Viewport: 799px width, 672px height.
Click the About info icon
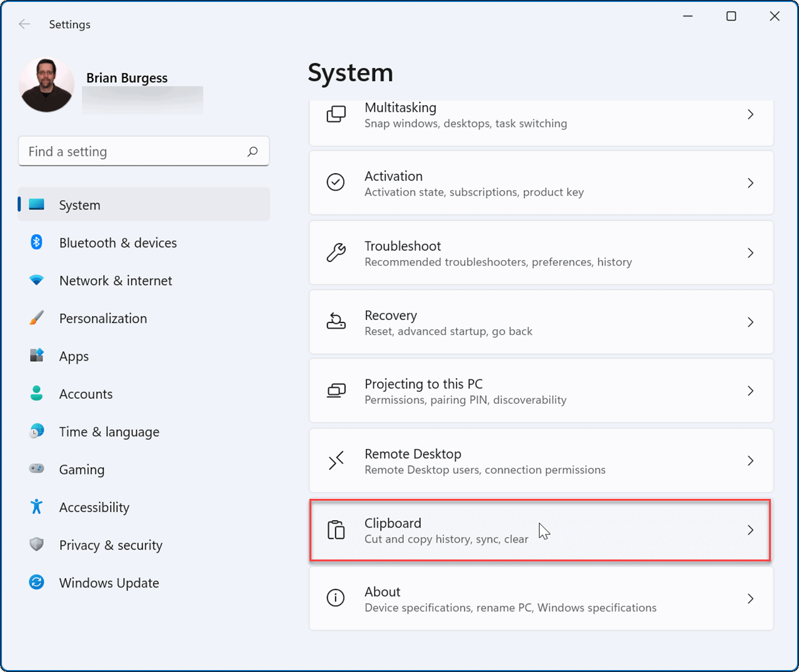point(336,598)
